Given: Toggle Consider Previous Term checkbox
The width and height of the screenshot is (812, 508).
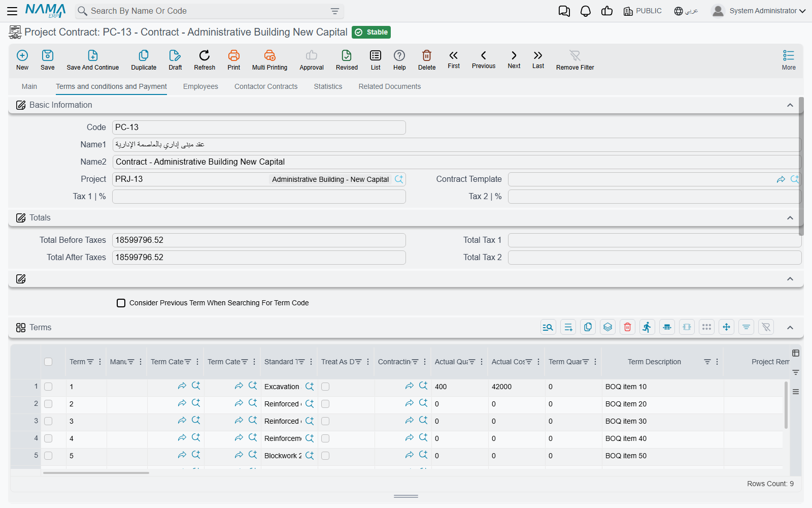Looking at the screenshot, I should tap(121, 303).
